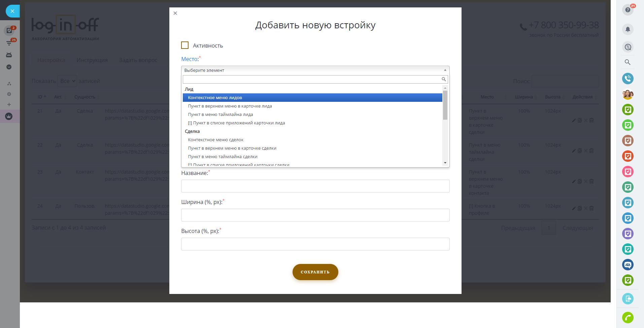Go to Предыдущая page
644x328 pixels.
(x=518, y=228)
